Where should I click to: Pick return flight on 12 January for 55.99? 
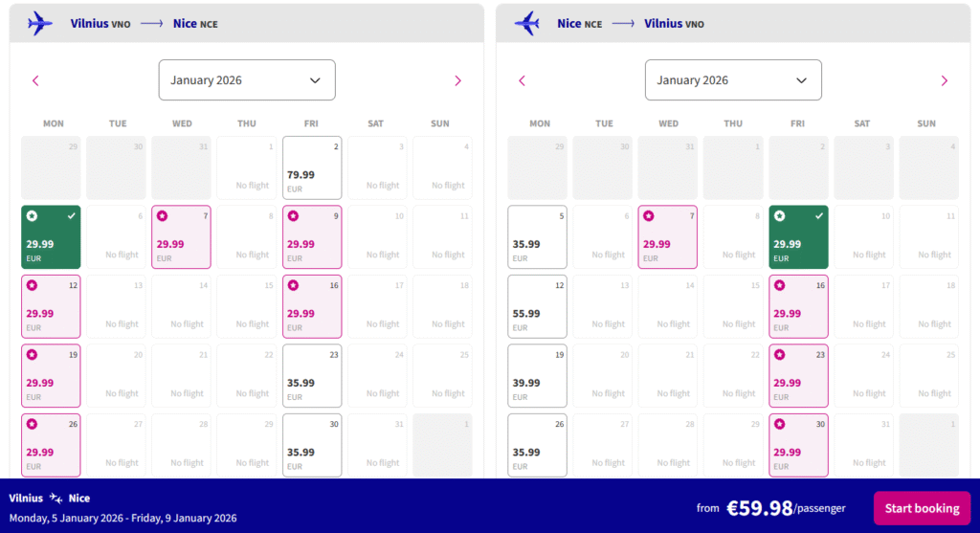(537, 307)
